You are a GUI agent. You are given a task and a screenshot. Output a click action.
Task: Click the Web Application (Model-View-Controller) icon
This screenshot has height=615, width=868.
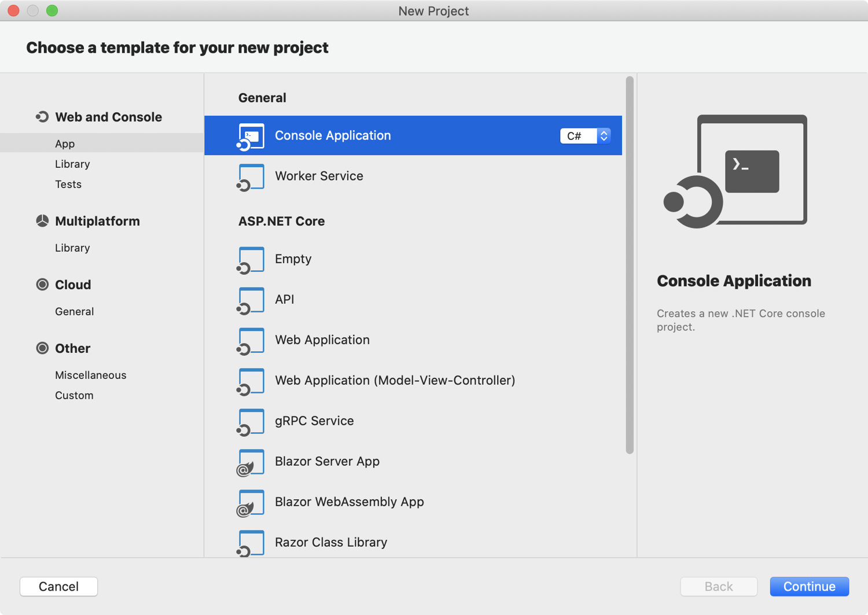click(x=251, y=382)
